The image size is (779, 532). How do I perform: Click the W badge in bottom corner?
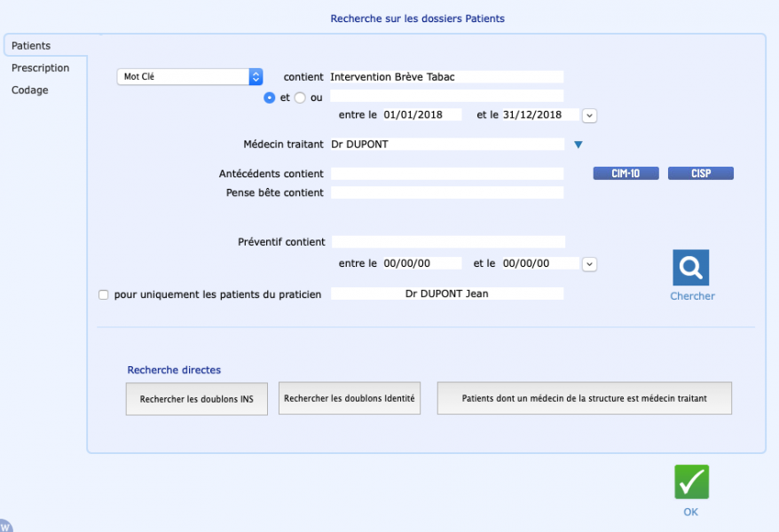tap(5, 526)
